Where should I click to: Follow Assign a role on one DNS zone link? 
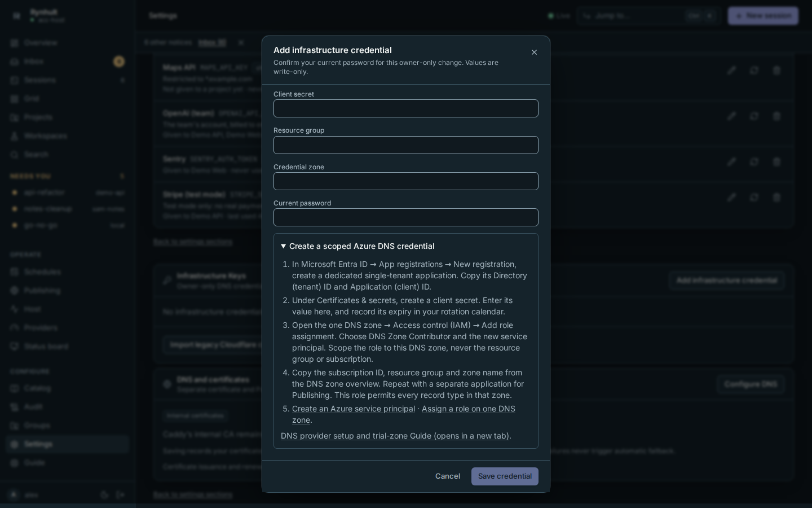(404, 414)
